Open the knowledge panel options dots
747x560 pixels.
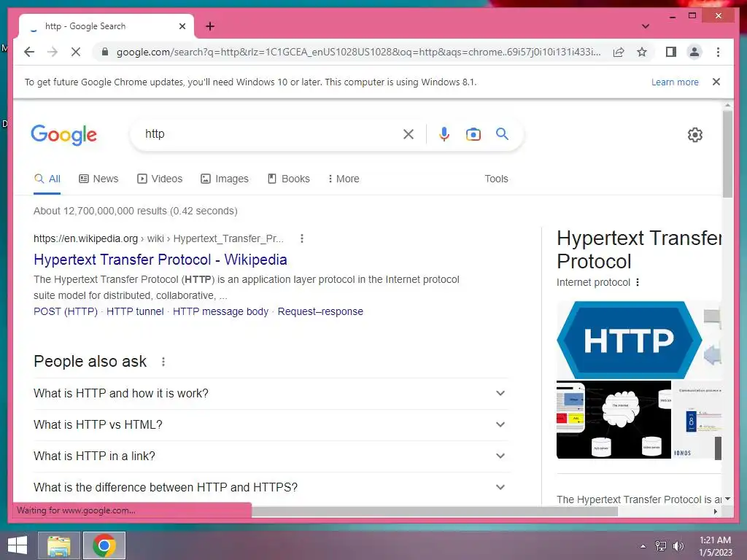638,282
